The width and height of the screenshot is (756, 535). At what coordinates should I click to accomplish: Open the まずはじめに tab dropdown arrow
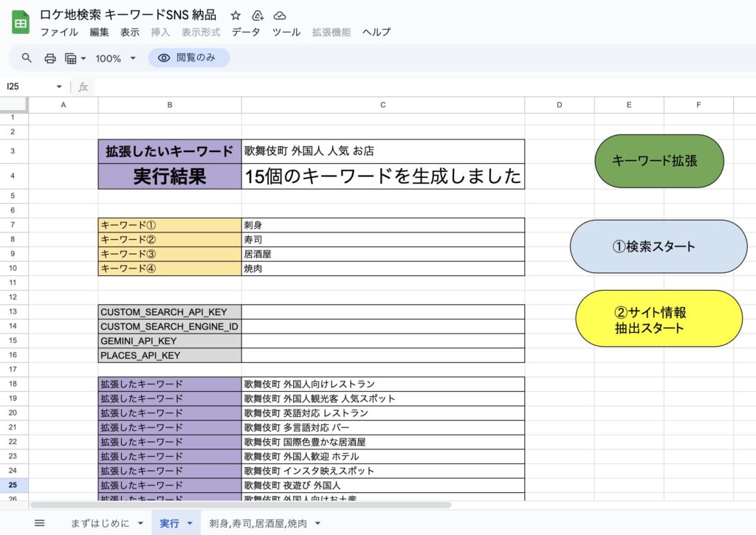pyautogui.click(x=140, y=523)
